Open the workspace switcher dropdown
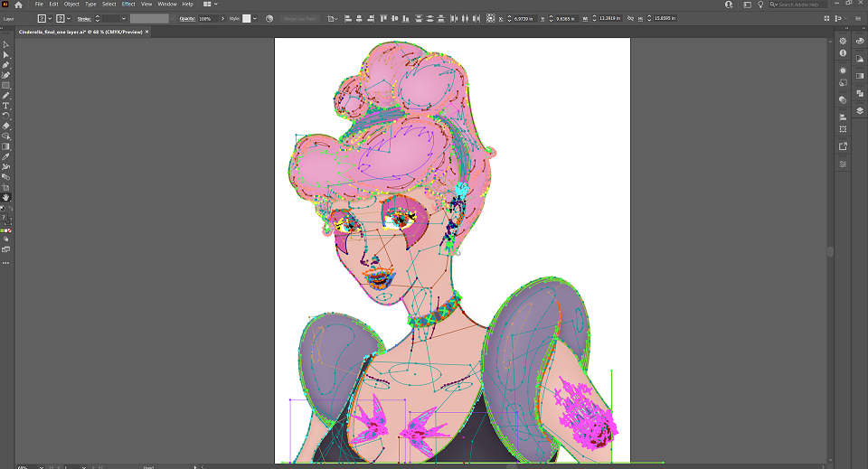 point(210,4)
